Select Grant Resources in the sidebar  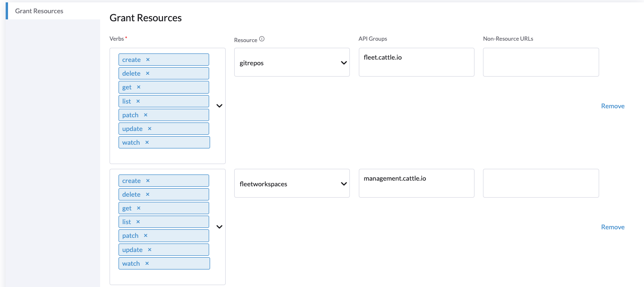(x=39, y=11)
